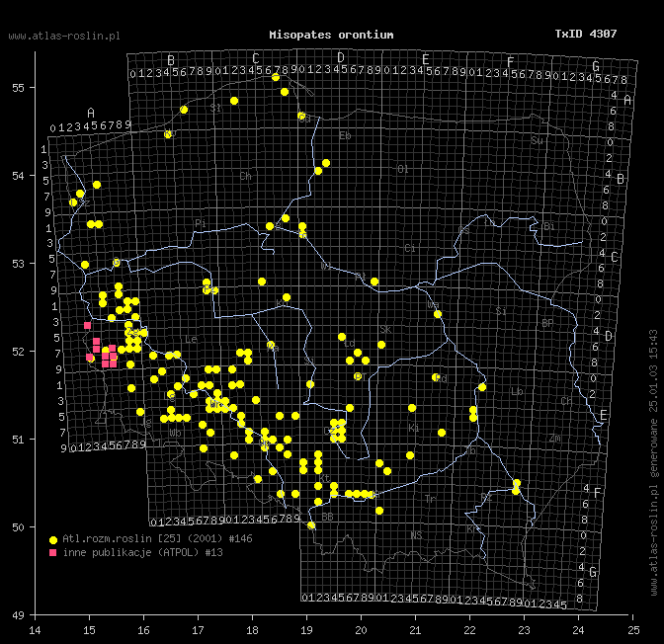664x644 pixels.
Task: Click longitude axis label 15
Action: (x=89, y=630)
